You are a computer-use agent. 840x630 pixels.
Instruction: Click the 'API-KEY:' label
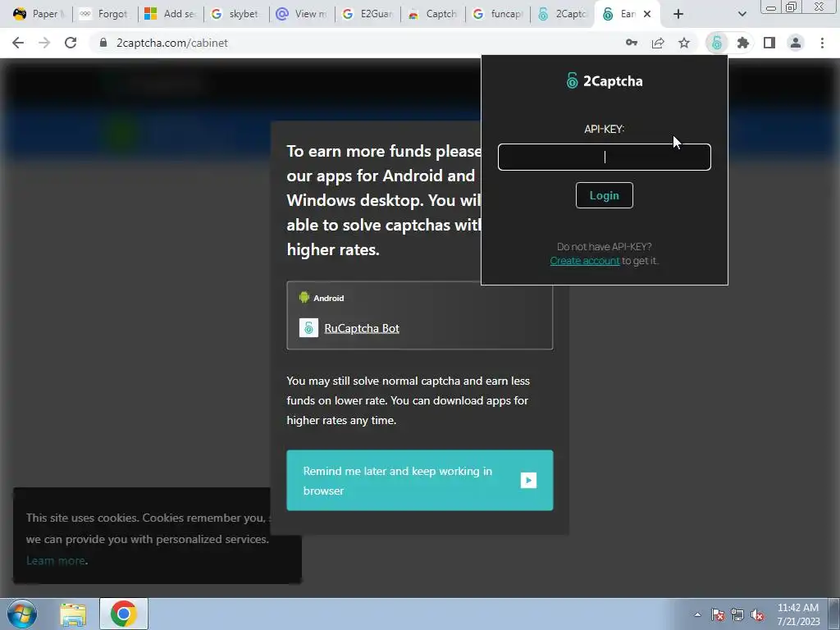605,129
